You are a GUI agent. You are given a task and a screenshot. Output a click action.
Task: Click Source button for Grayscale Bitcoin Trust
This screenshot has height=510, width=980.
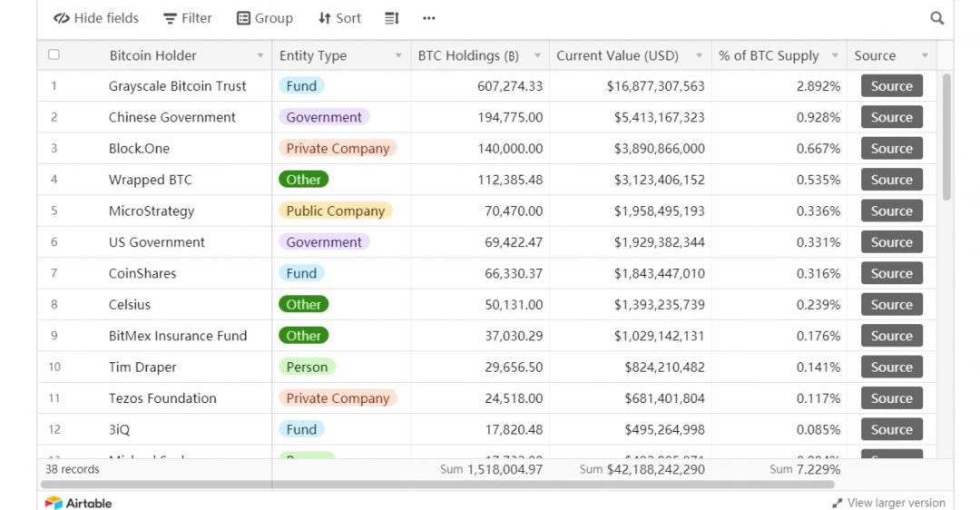[891, 86]
